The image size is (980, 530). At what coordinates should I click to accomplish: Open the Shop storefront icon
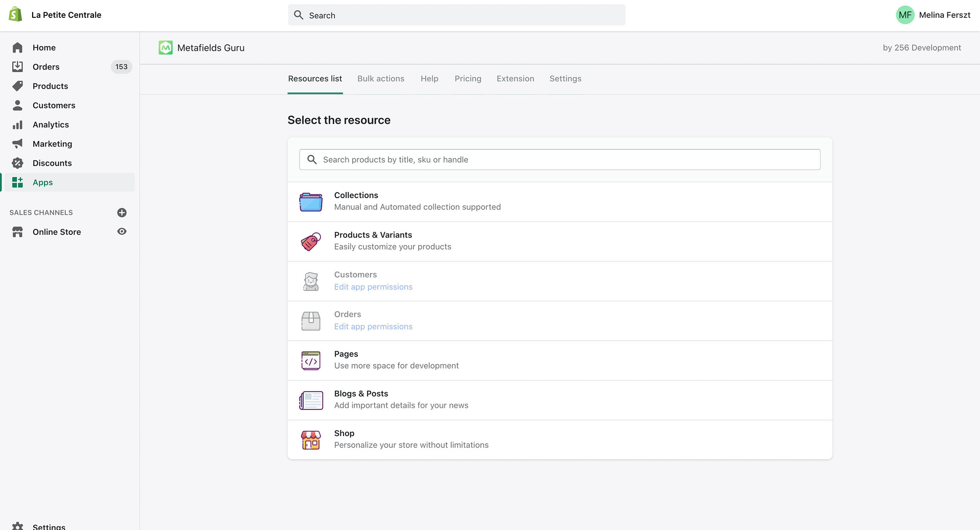pos(311,440)
